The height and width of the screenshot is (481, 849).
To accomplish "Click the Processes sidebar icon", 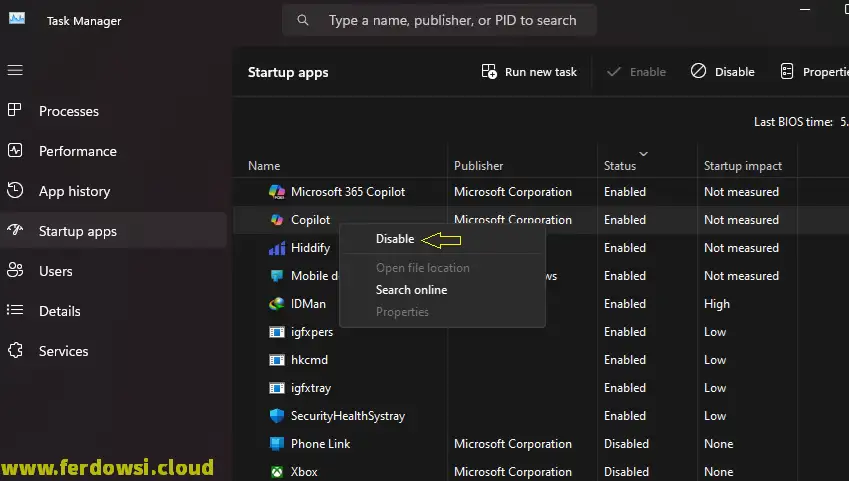I will pos(15,110).
